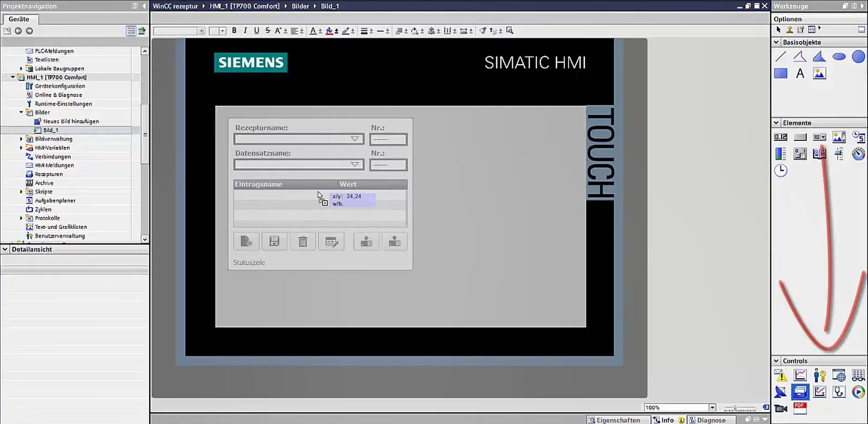Select the PDF view control
The width and height of the screenshot is (868, 424).
(x=800, y=408)
